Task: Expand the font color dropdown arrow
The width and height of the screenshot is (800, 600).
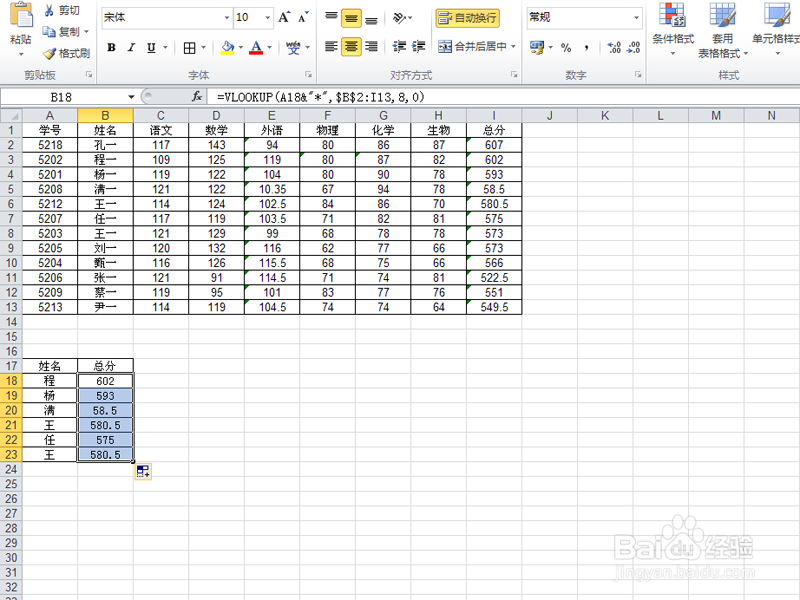Action: (269, 47)
